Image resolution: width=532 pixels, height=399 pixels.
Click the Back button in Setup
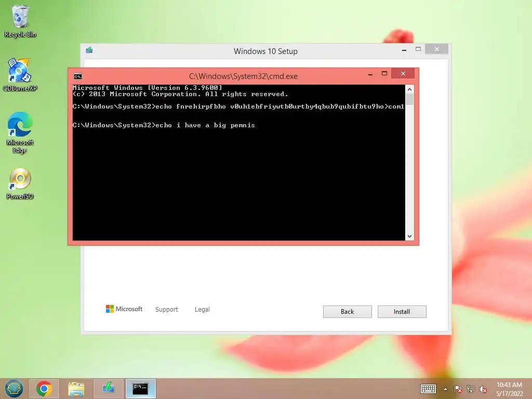click(347, 312)
